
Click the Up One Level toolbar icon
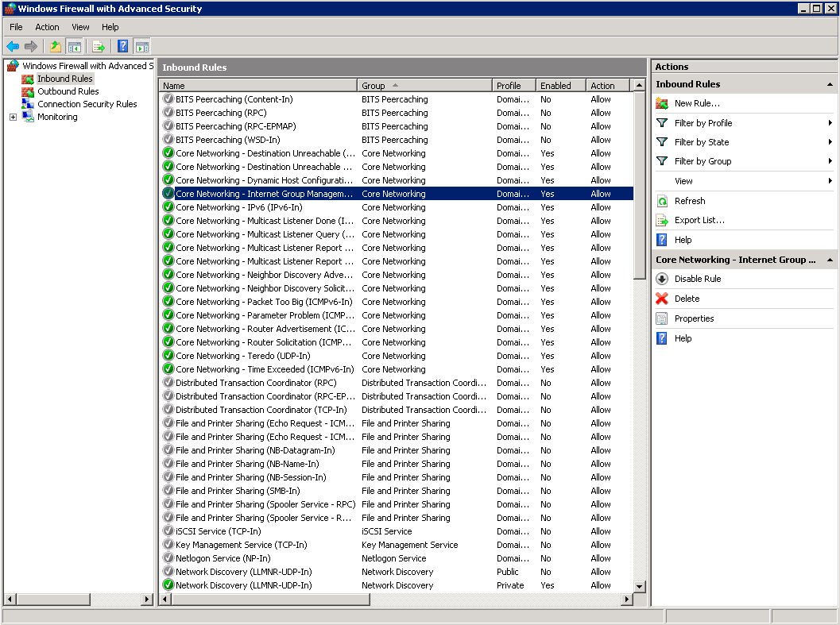coord(55,47)
